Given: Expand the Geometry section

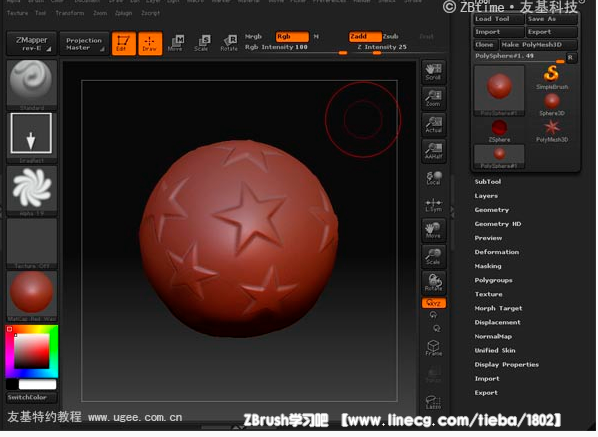Looking at the screenshot, I should coord(492,210).
